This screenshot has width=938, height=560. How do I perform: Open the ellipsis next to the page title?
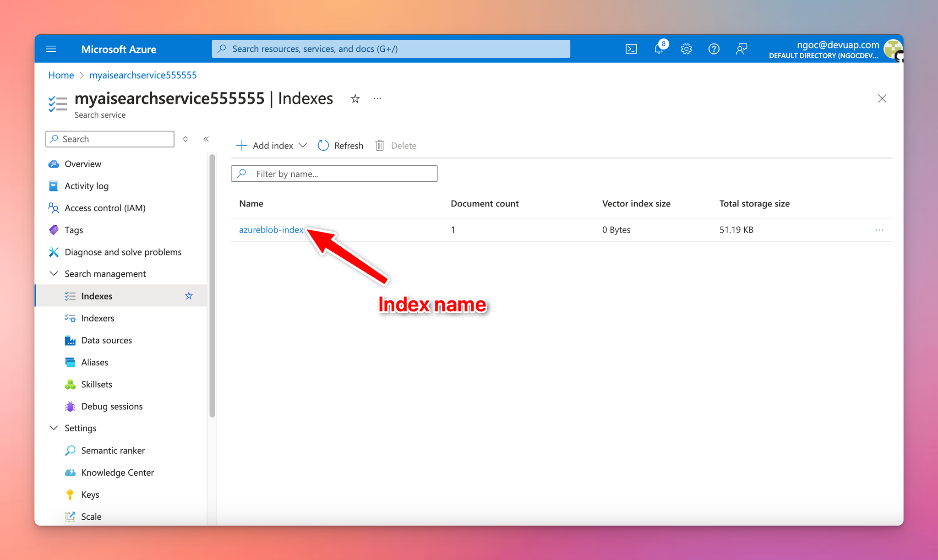[377, 98]
